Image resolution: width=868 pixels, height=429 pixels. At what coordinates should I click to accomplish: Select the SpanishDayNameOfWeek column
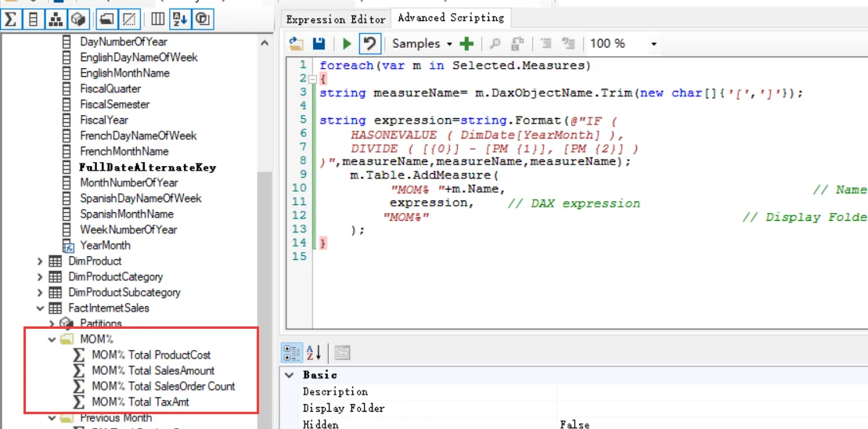[x=141, y=198]
